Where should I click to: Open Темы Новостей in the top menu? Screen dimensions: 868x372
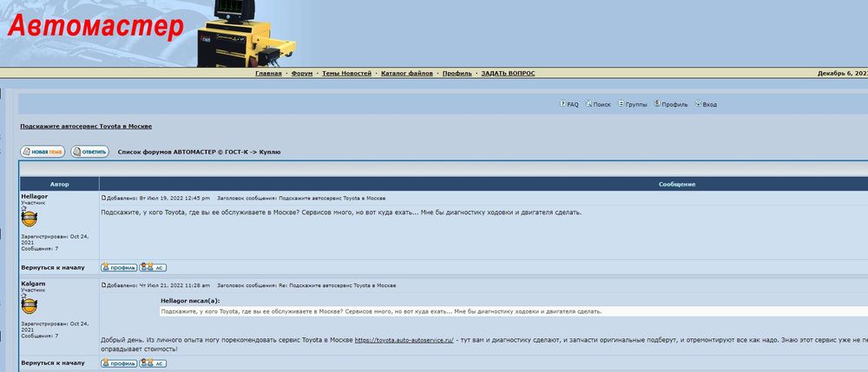click(x=346, y=73)
